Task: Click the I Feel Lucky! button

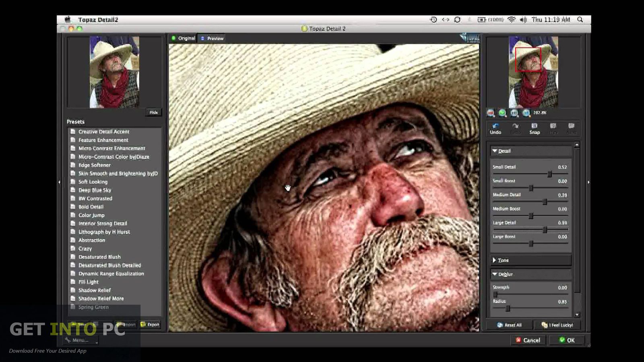Action: tap(557, 325)
